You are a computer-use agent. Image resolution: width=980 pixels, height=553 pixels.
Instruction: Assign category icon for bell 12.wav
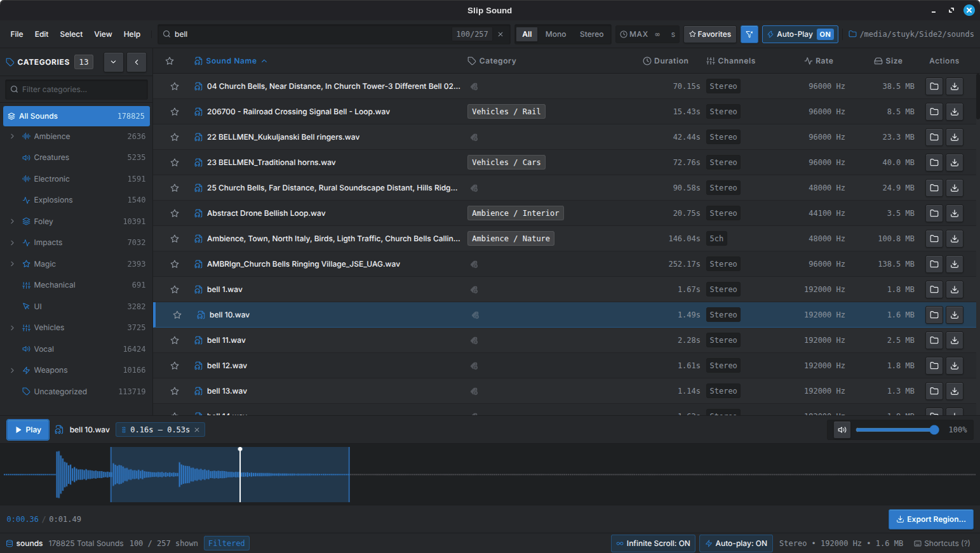[474, 366]
